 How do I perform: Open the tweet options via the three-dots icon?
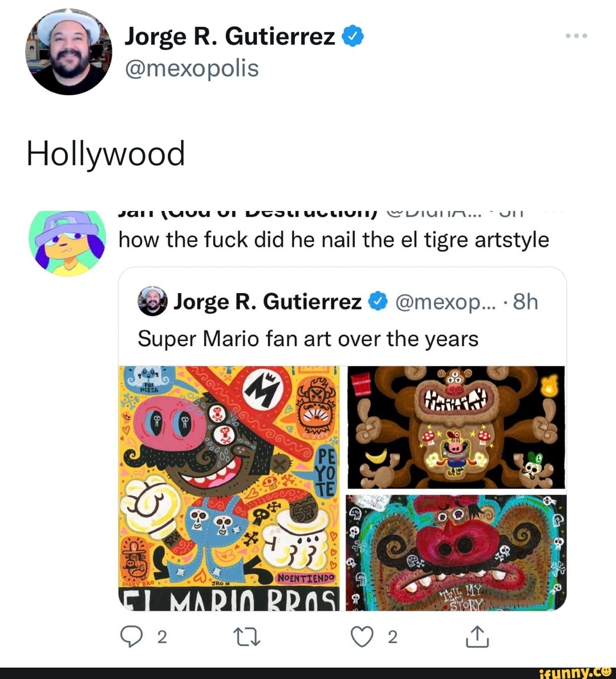tap(576, 35)
